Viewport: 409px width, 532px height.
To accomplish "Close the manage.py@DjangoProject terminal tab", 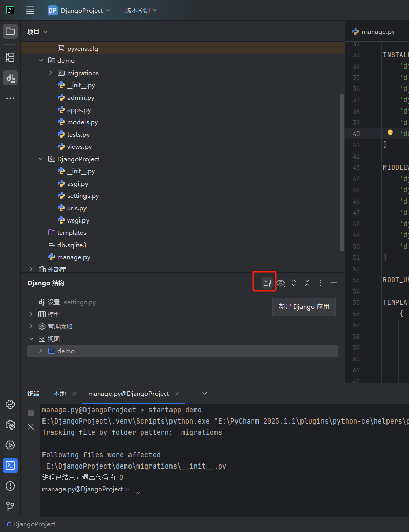I will coord(177,394).
